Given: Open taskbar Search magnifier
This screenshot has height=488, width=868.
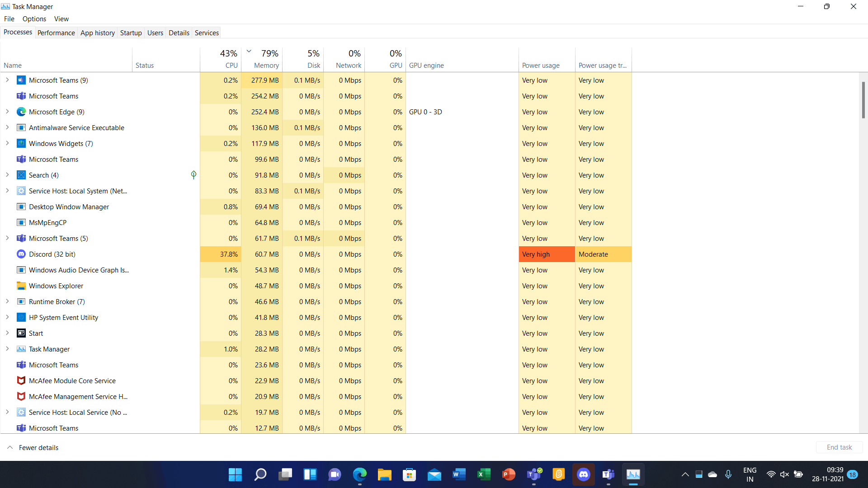Looking at the screenshot, I should point(260,474).
